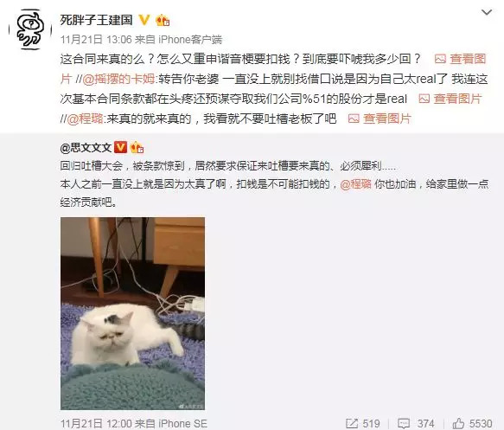Open original post timestamp 11月21日 12:00

pyautogui.click(x=96, y=423)
